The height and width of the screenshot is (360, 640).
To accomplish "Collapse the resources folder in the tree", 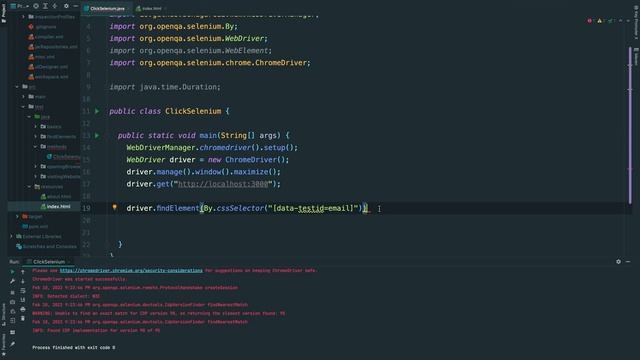I will click(29, 187).
